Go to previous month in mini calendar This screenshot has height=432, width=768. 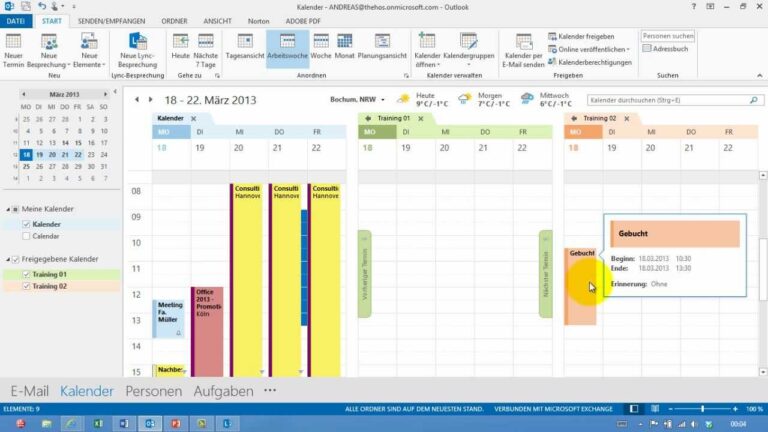coord(24,94)
